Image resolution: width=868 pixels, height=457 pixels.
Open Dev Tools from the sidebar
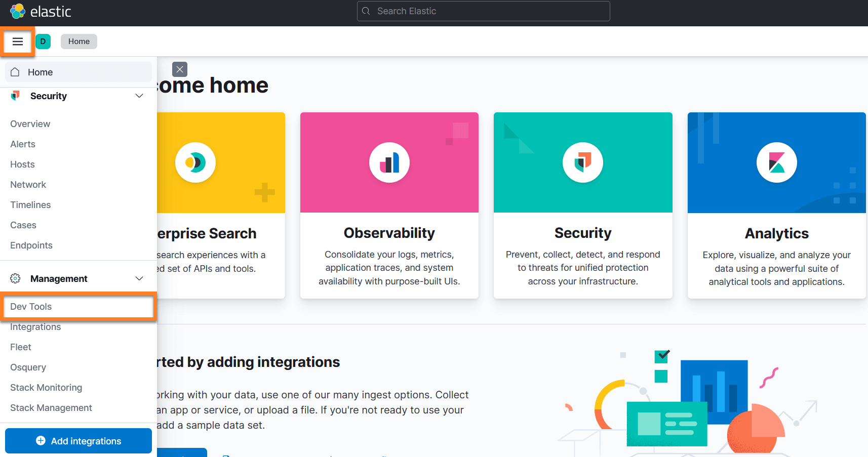31,307
